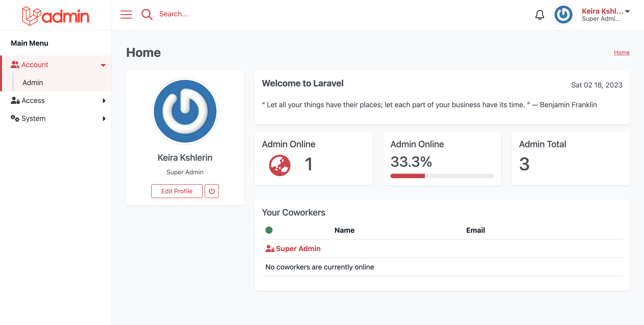This screenshot has height=325, width=644.
Task: Expand the System menu arrow
Action: click(104, 119)
